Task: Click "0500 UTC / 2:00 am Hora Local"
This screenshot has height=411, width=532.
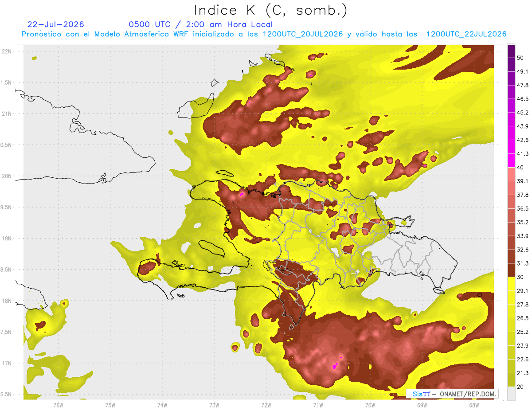Action: [x=200, y=24]
